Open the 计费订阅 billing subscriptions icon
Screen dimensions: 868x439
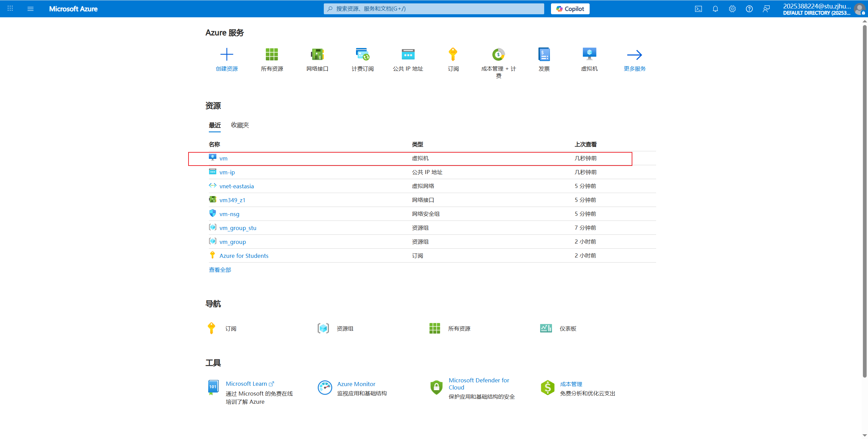(x=362, y=54)
